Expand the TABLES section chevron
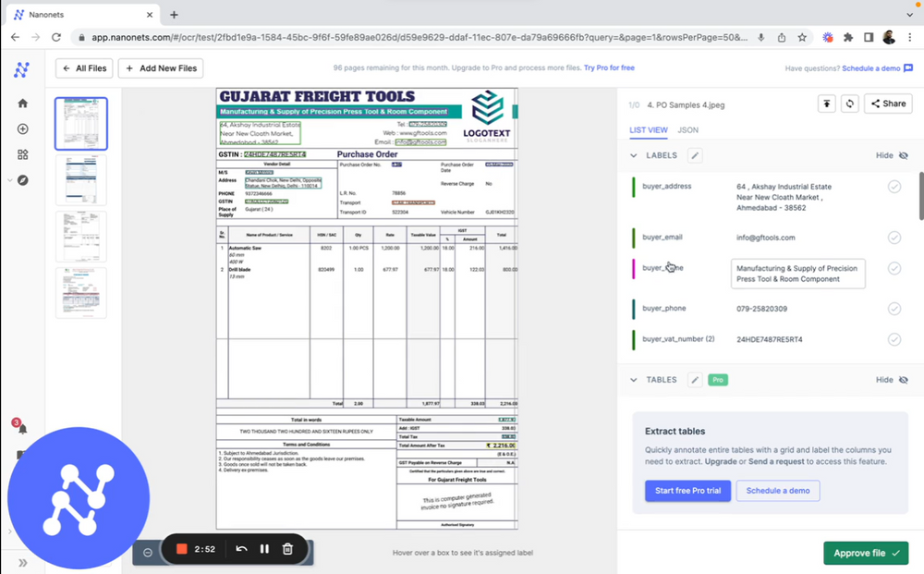The image size is (924, 574). pos(636,379)
